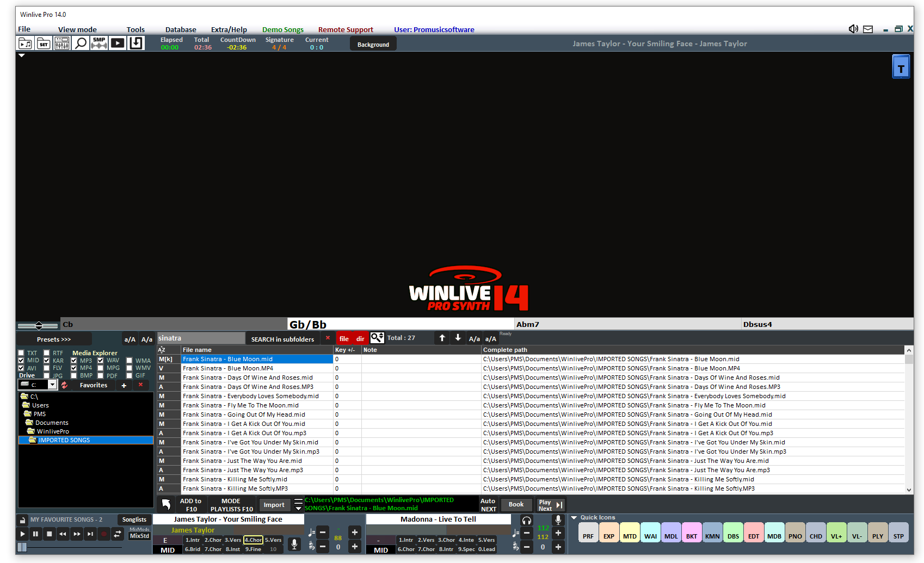Open the SET folder toolbar icon

[x=44, y=42]
